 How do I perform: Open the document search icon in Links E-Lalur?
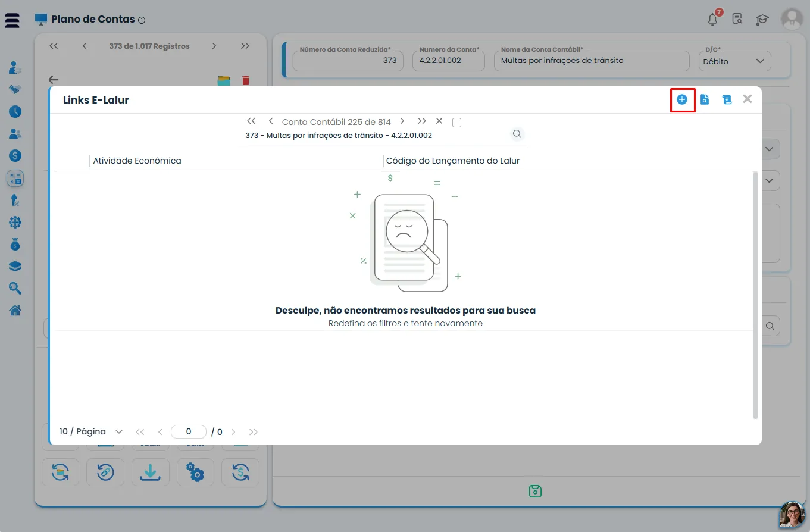click(705, 99)
